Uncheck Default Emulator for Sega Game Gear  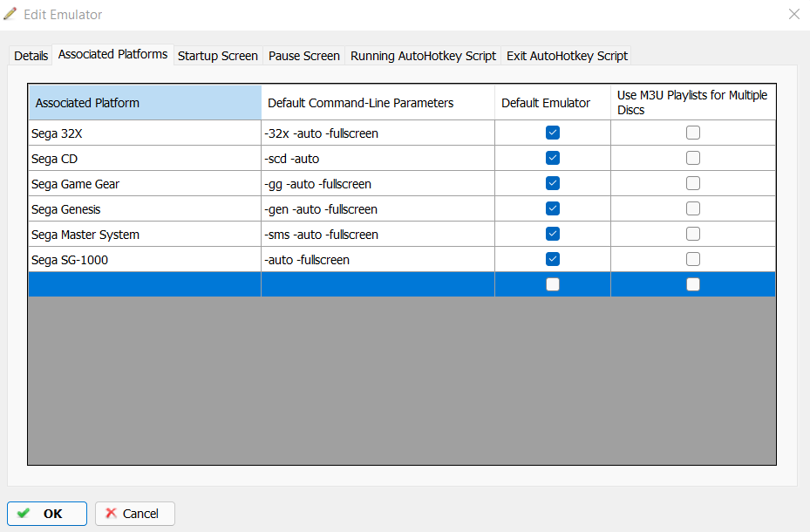[x=553, y=183]
